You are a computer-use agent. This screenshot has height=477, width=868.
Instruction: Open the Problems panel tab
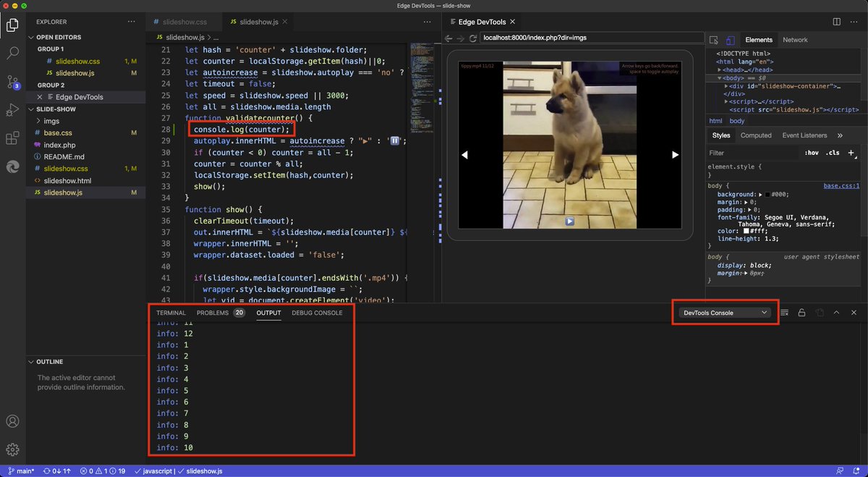pyautogui.click(x=221, y=313)
